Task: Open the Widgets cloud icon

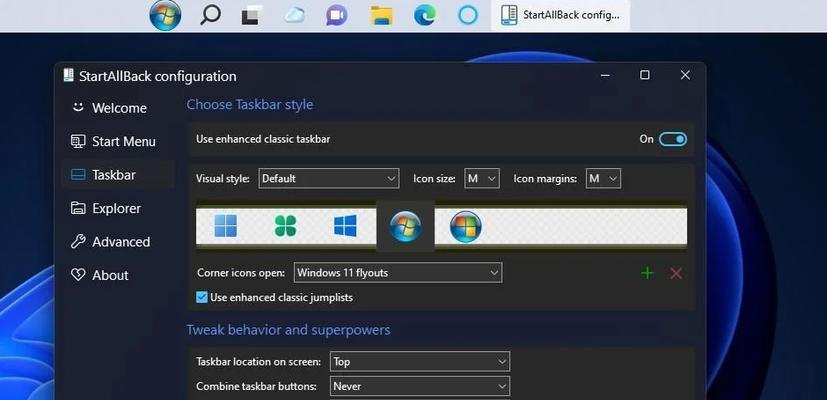Action: (295, 15)
